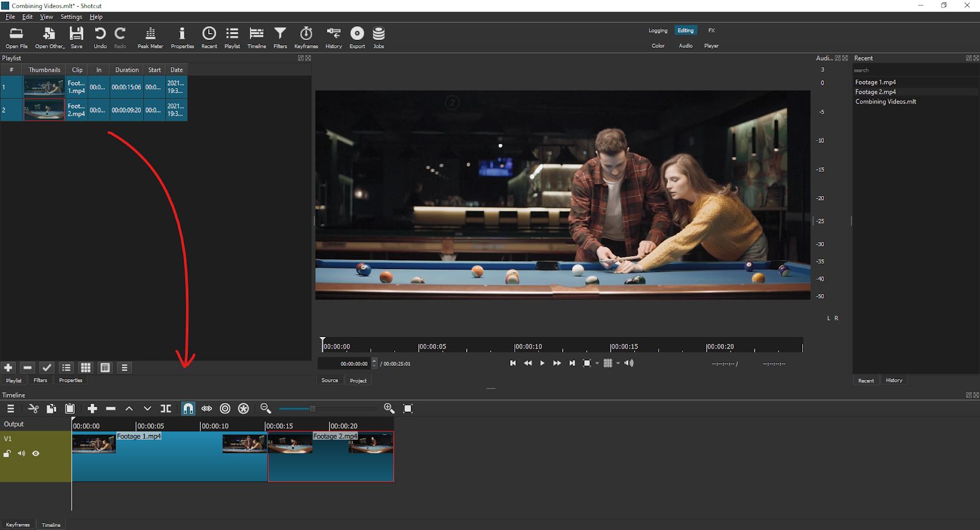Open the Jobs panel
980x530 pixels.
[x=379, y=37]
